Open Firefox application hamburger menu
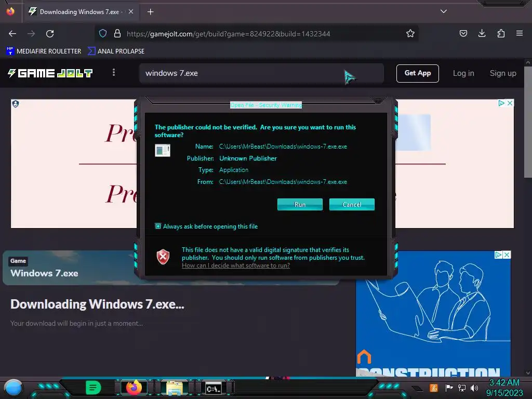 click(520, 33)
